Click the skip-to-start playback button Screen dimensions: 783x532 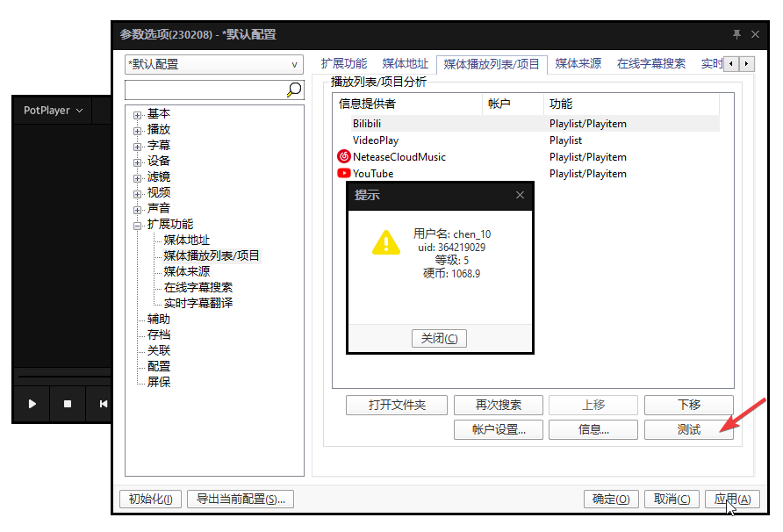coord(103,404)
